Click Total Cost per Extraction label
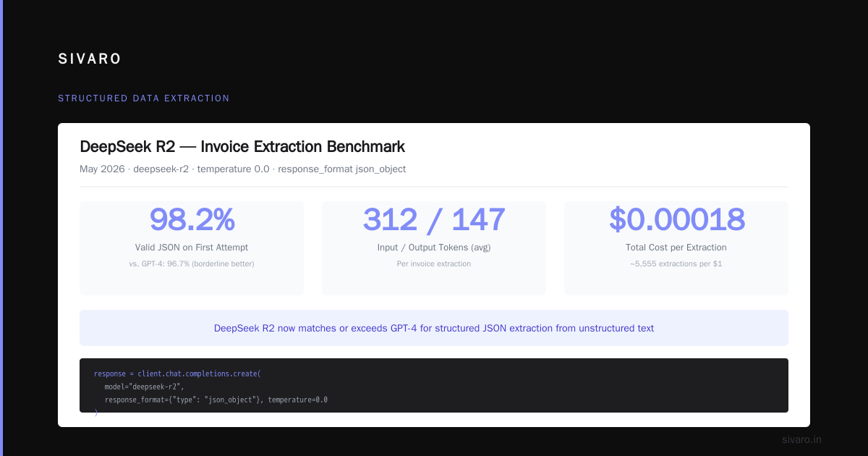The width and height of the screenshot is (868, 456). coord(676,248)
